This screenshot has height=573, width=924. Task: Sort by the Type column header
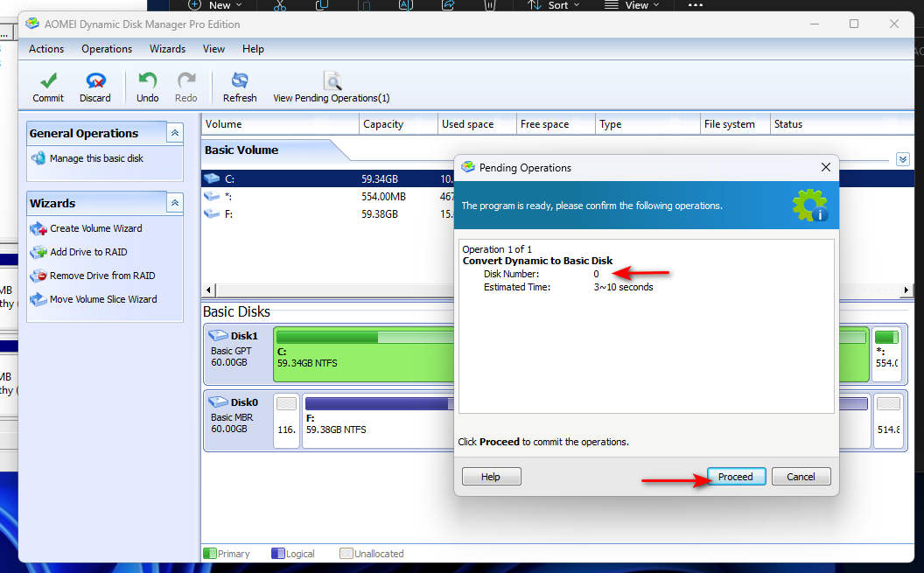click(647, 124)
